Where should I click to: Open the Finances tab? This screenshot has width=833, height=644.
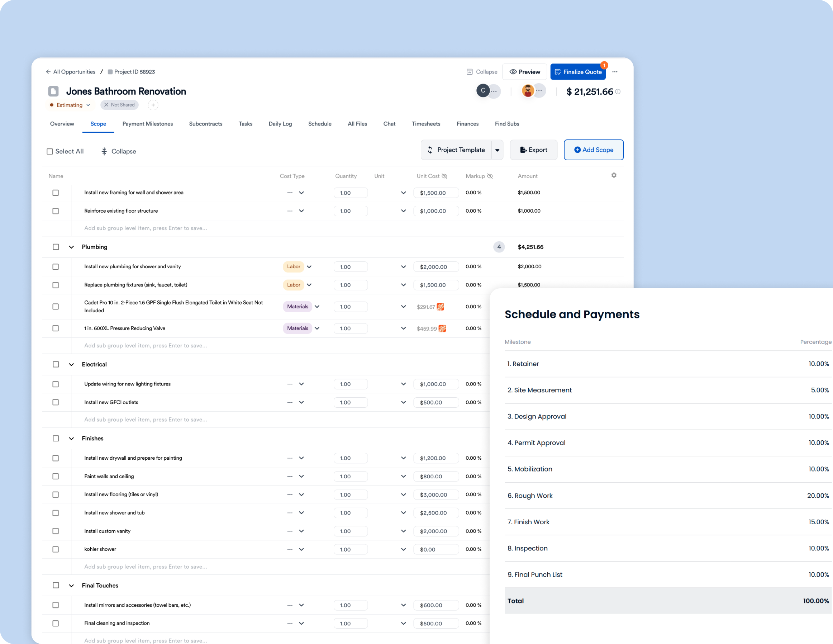[x=467, y=124]
